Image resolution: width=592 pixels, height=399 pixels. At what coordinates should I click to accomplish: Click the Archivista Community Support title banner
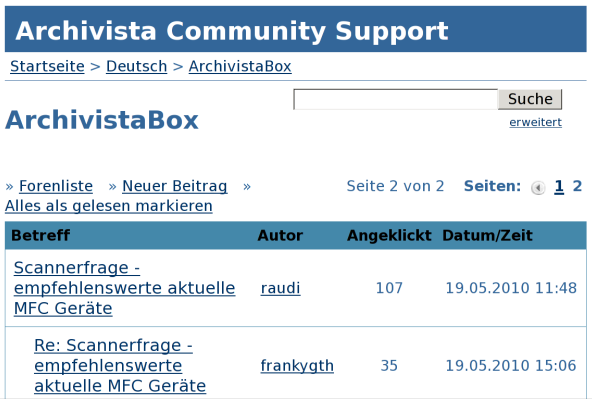(x=296, y=29)
